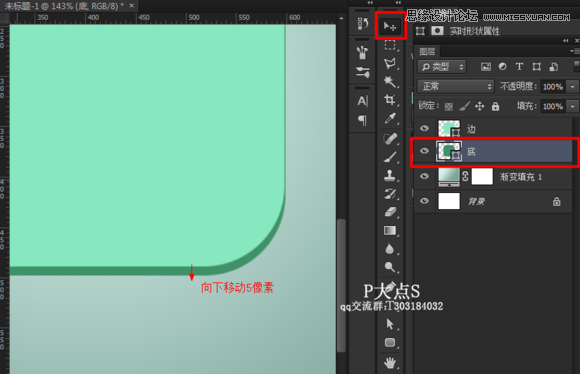Hide the 底 layer

click(424, 151)
